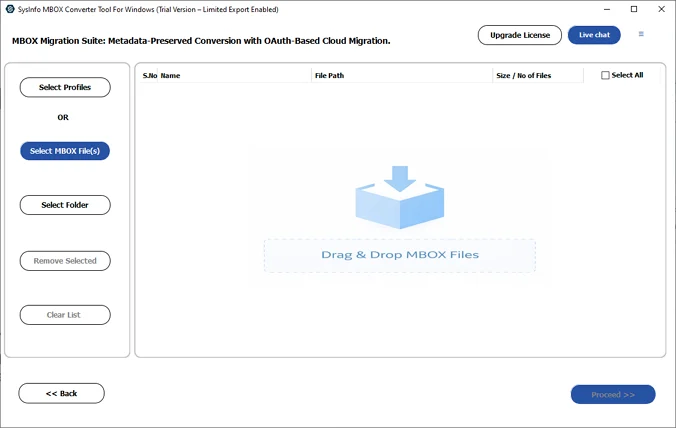The height and width of the screenshot is (428, 676).
Task: Sort by the File Path column header
Action: pyautogui.click(x=402, y=75)
